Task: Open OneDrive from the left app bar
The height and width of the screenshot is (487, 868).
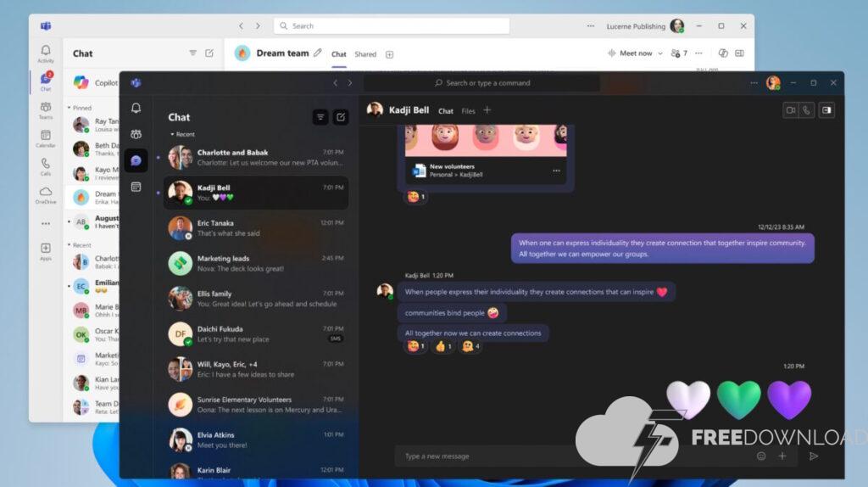Action: click(46, 195)
